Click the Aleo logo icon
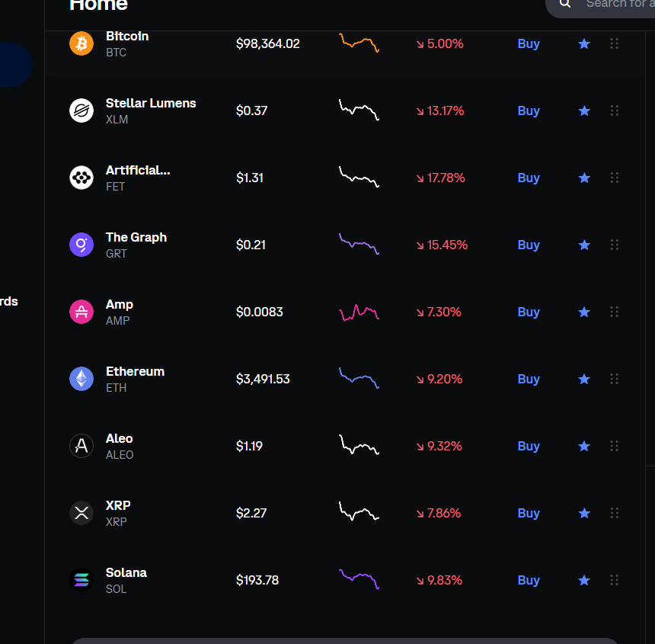 click(x=81, y=446)
